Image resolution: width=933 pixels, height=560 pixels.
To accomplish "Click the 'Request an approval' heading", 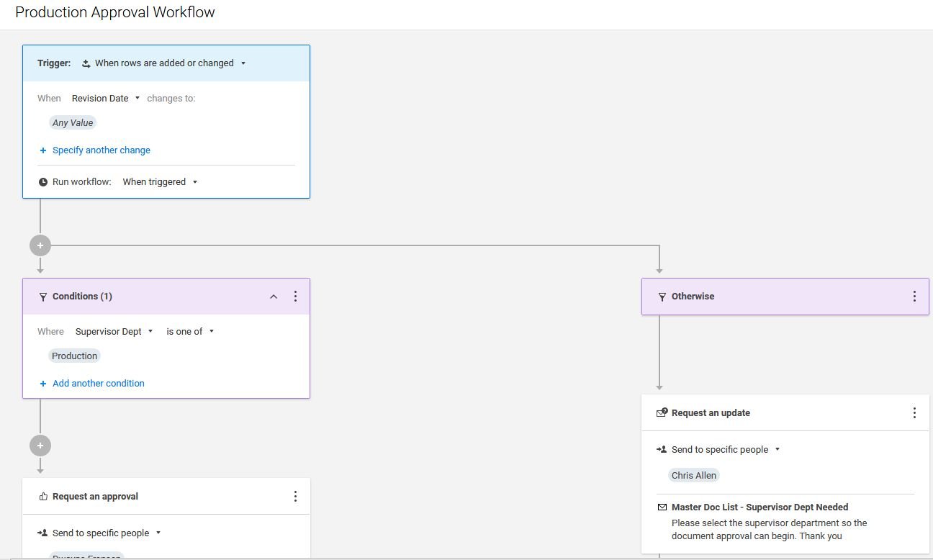I will pyautogui.click(x=95, y=497).
